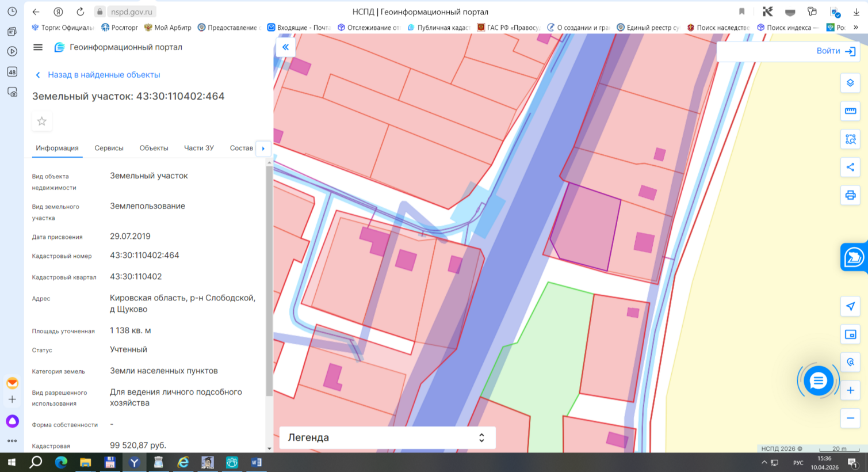Zoom out on the map
Viewport: 868px width, 472px height.
(850, 418)
